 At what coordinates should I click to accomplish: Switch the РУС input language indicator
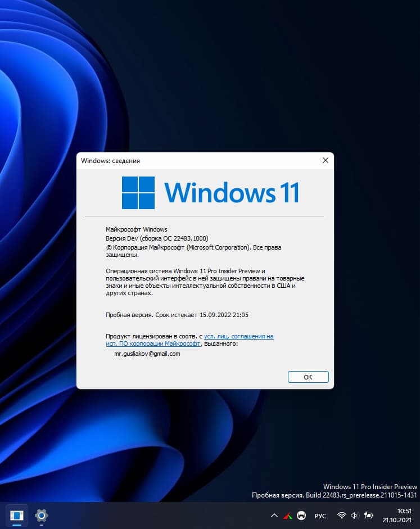[320, 516]
